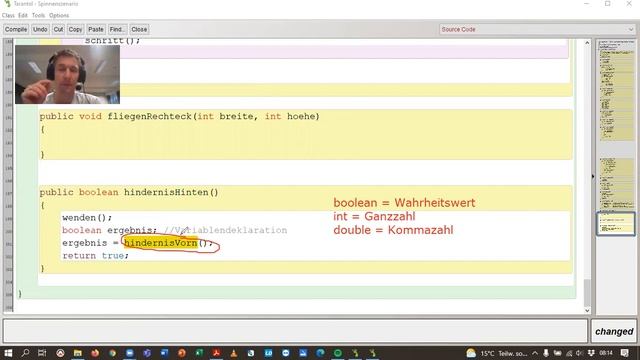
Task: Click the fliegenRechteck method signature line
Action: [x=180, y=116]
